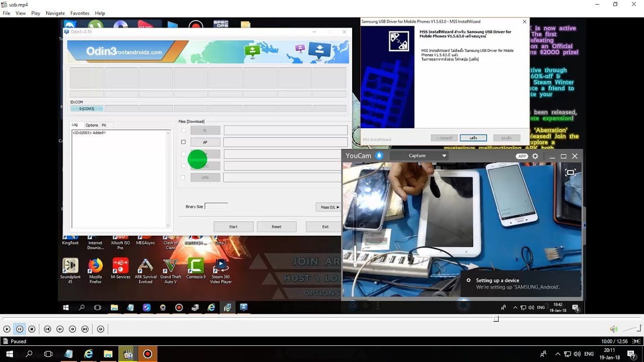Click the frame step button in player
644x362 pixels.
101,329
